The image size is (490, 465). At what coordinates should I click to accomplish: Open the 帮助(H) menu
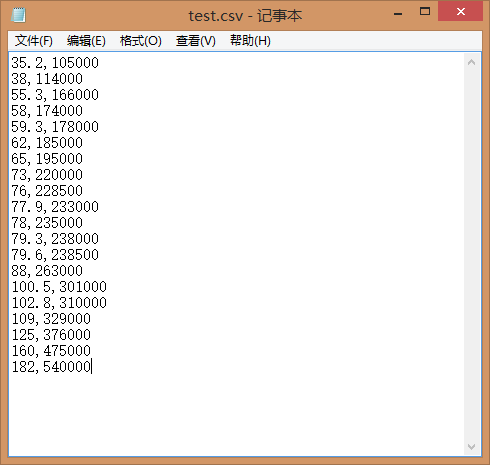pos(250,41)
